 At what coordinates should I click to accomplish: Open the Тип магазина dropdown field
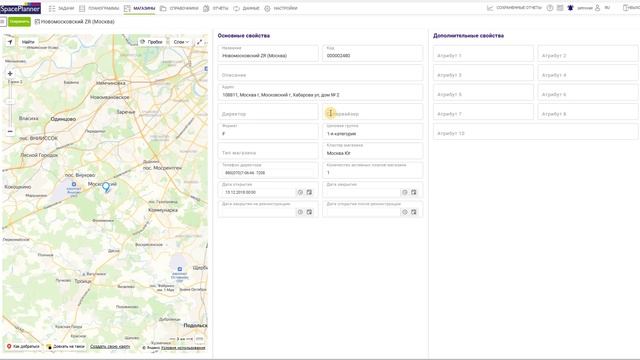268,151
